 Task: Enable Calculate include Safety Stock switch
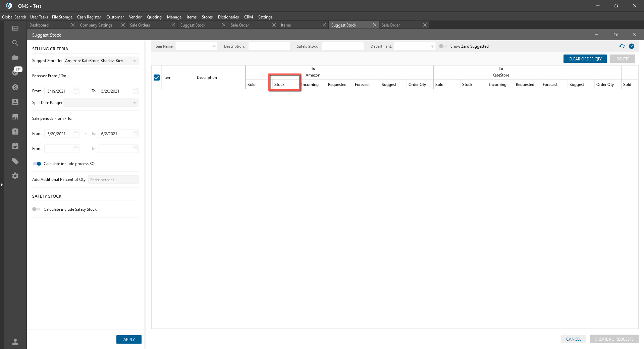click(36, 209)
